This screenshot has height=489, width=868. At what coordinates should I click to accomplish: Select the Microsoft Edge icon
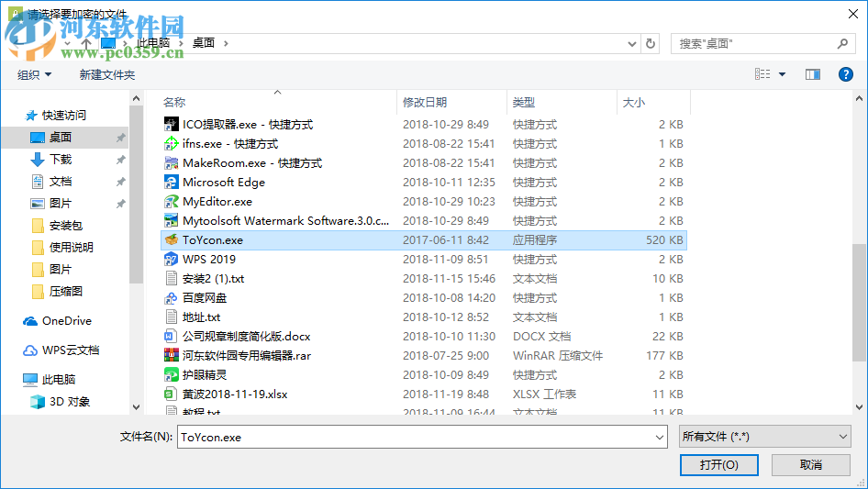[x=171, y=183]
